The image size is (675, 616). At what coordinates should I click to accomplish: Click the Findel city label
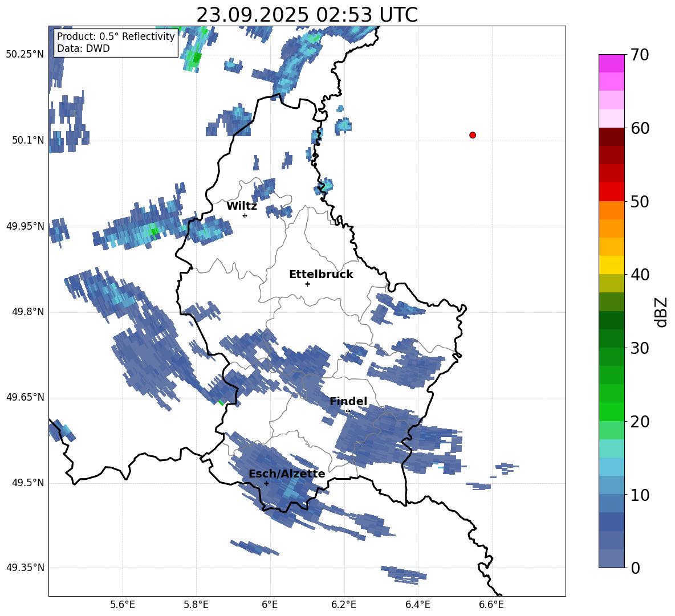click(x=348, y=401)
